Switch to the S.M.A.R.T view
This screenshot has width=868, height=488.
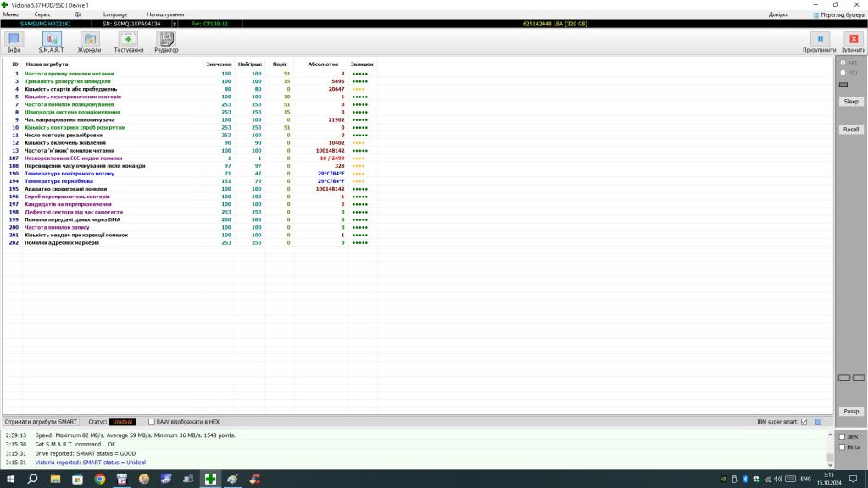[52, 42]
